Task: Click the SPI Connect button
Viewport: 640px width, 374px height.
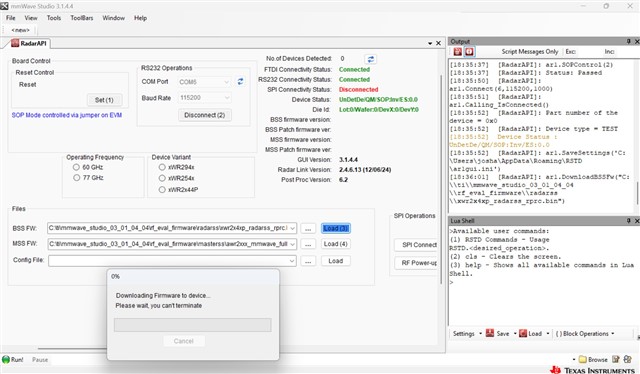Action: point(416,245)
